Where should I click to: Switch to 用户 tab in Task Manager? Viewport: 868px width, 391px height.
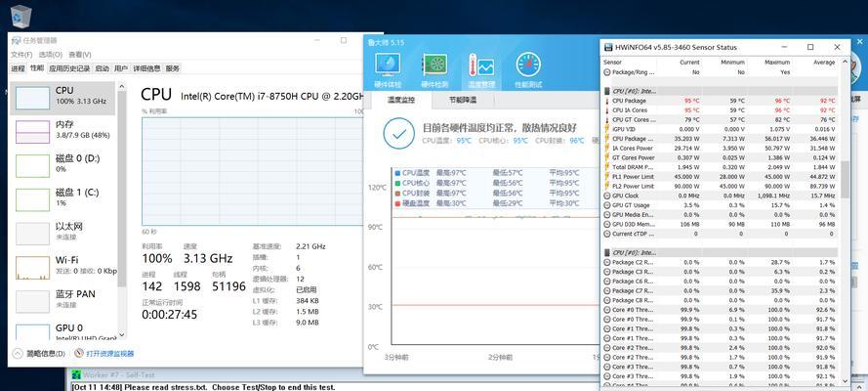click(x=121, y=68)
